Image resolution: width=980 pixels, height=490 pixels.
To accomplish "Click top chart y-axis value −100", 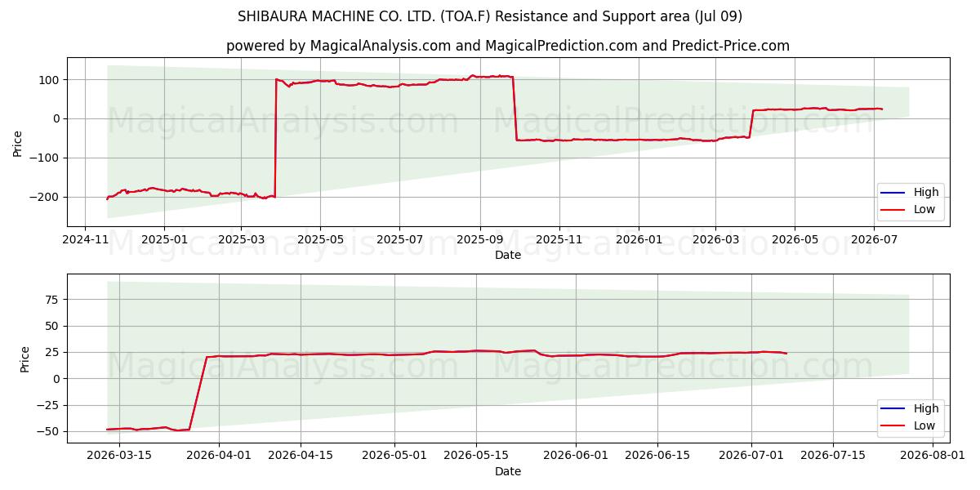I will point(46,158).
